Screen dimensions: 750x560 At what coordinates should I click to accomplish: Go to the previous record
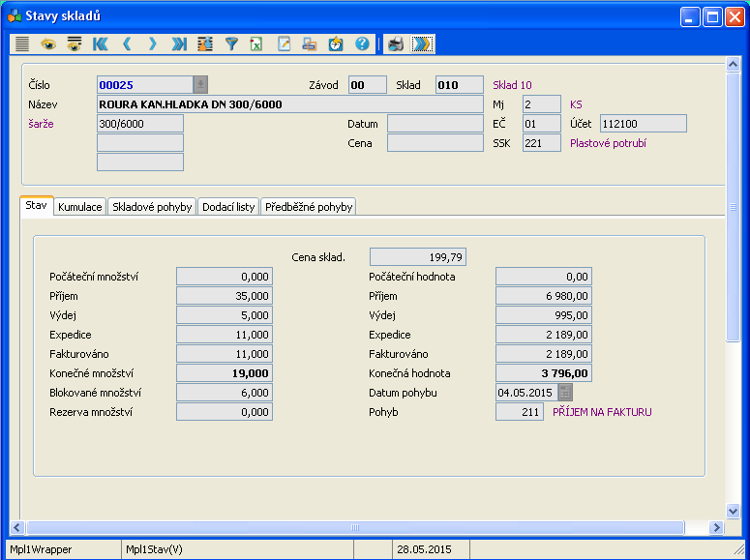click(x=127, y=44)
